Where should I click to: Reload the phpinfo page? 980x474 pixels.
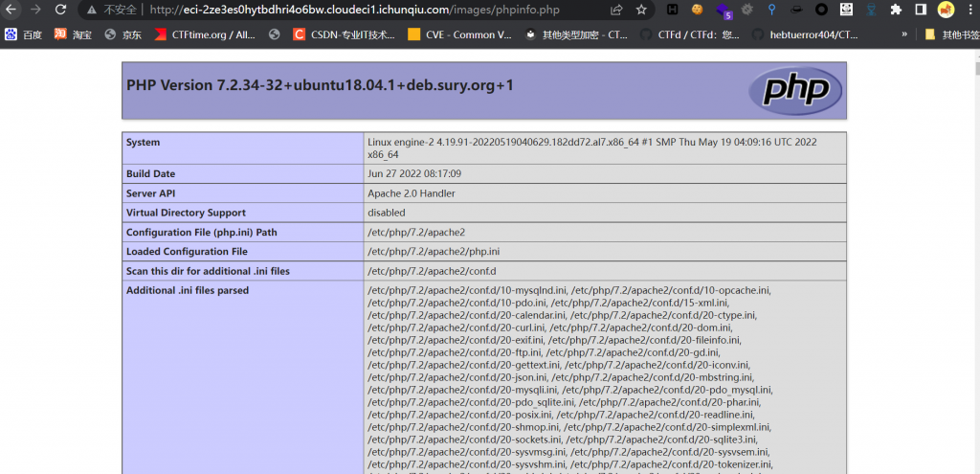(60, 10)
